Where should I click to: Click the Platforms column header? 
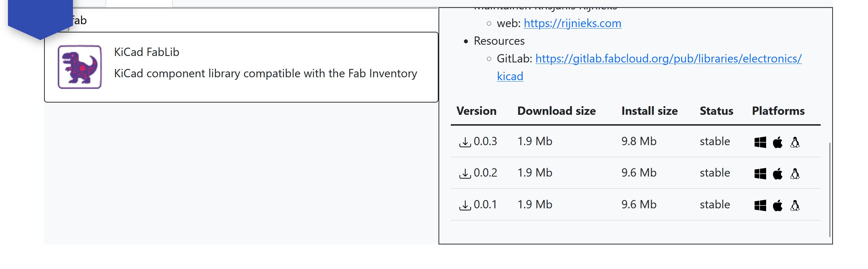778,111
